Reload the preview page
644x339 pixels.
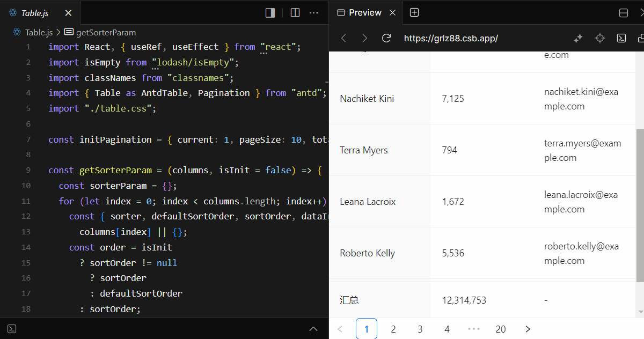click(x=386, y=38)
